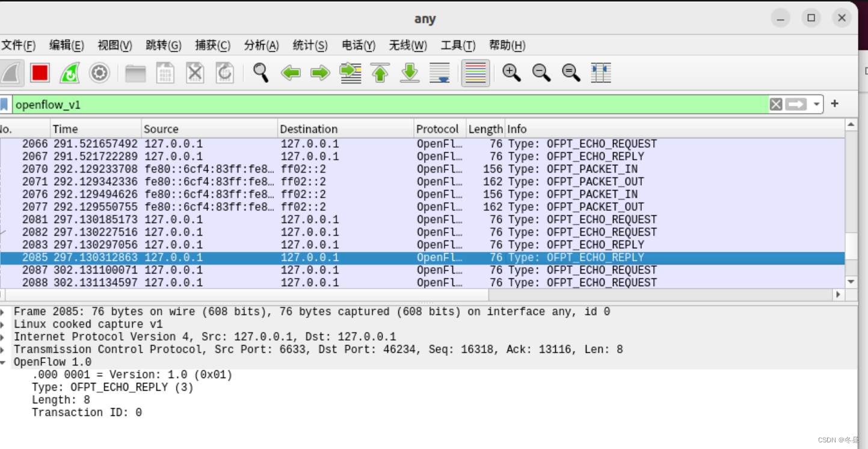
Task: Click packet list scrollbar down arrow
Action: [x=851, y=282]
